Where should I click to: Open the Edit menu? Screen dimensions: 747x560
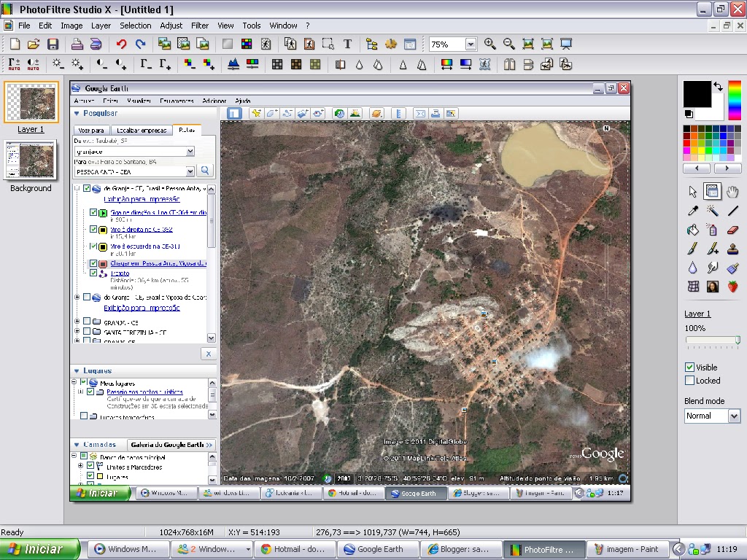coord(45,26)
